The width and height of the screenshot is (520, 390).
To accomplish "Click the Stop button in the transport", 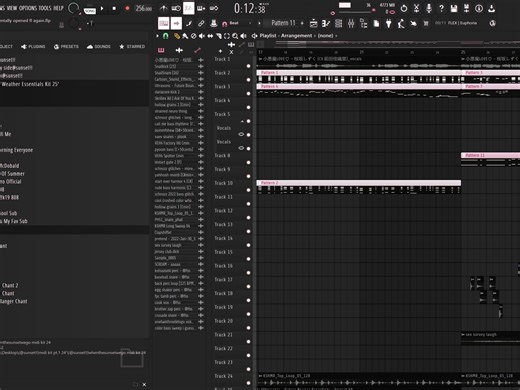I will (114, 8).
